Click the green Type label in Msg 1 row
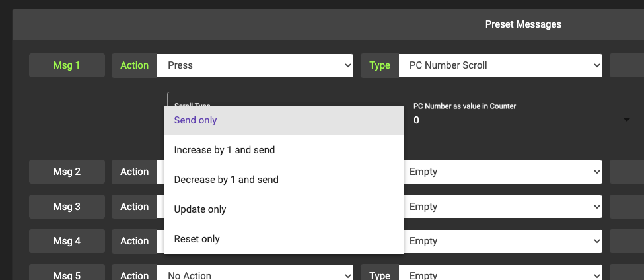644x280 pixels. click(x=380, y=65)
